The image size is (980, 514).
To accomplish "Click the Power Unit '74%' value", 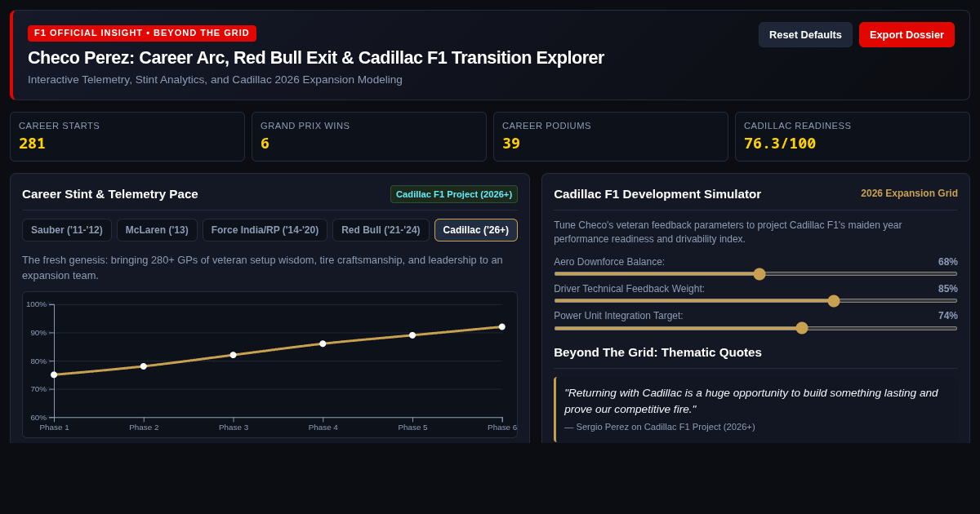I will [948, 316].
